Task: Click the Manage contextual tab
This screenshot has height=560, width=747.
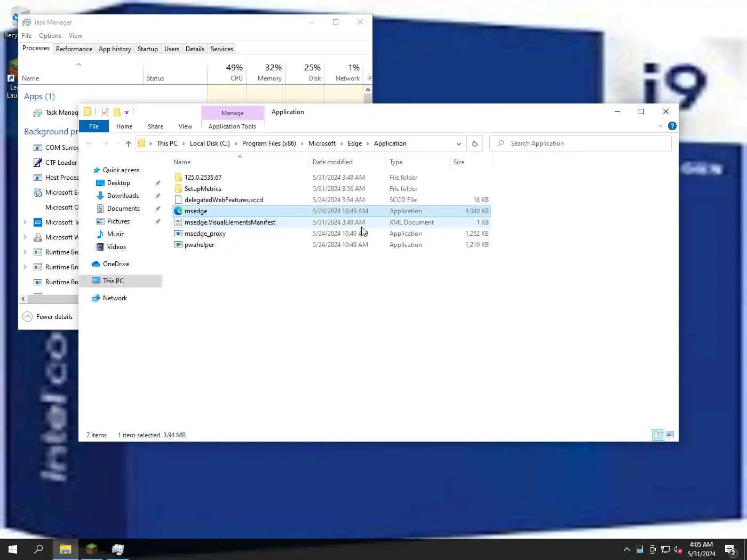Action: tap(233, 113)
